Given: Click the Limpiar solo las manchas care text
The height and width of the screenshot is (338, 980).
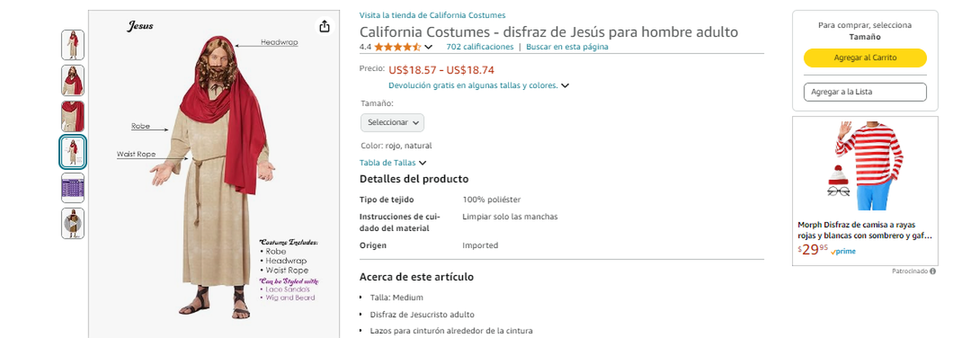Looking at the screenshot, I should click(510, 216).
